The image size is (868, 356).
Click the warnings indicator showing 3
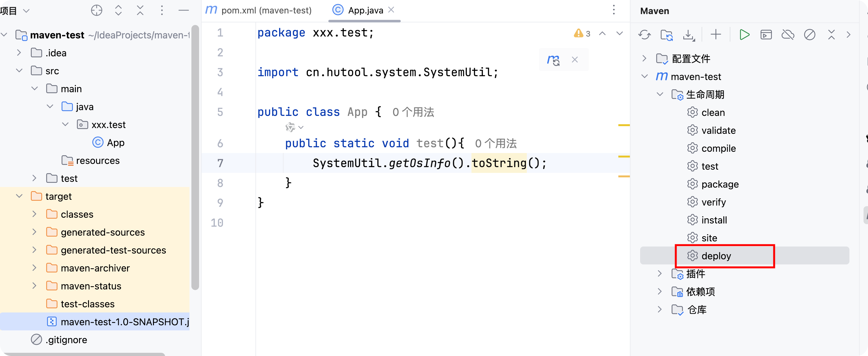[x=582, y=33]
